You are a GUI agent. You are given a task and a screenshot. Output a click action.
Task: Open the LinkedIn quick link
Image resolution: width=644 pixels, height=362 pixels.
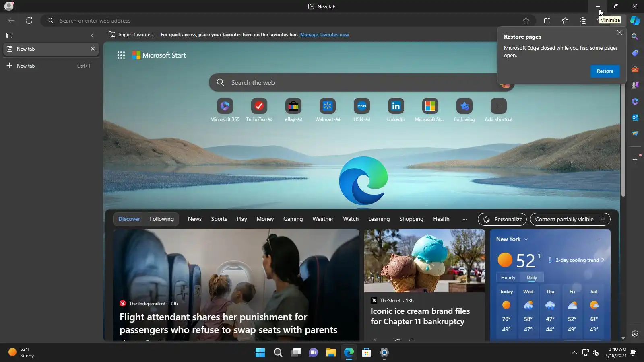click(x=396, y=110)
